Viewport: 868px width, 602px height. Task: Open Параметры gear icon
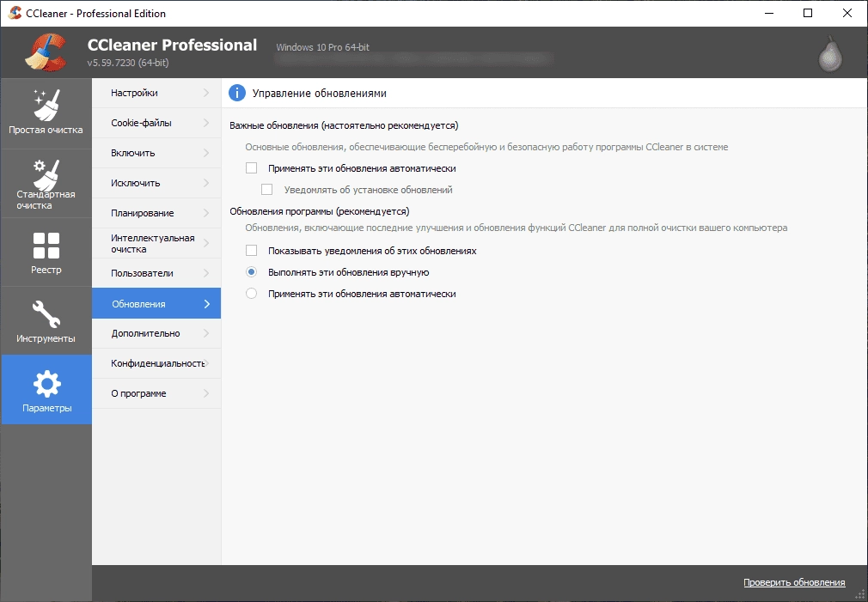(x=46, y=384)
